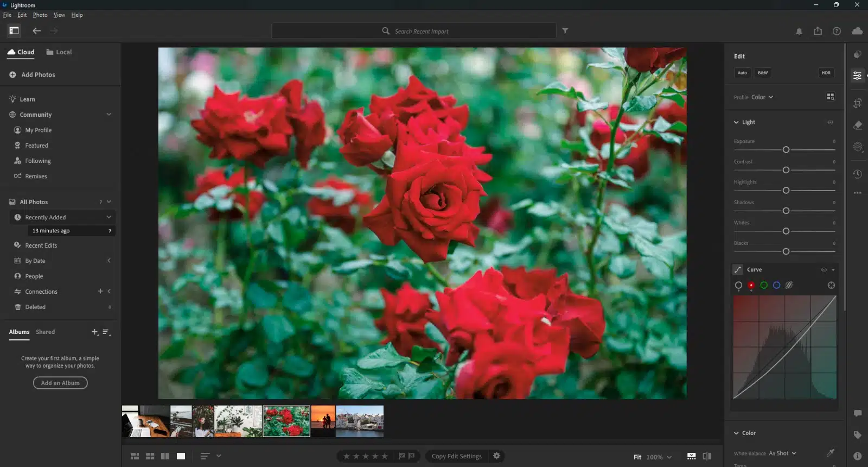Click the Exposure slider handle
868x467 pixels.
click(786, 150)
